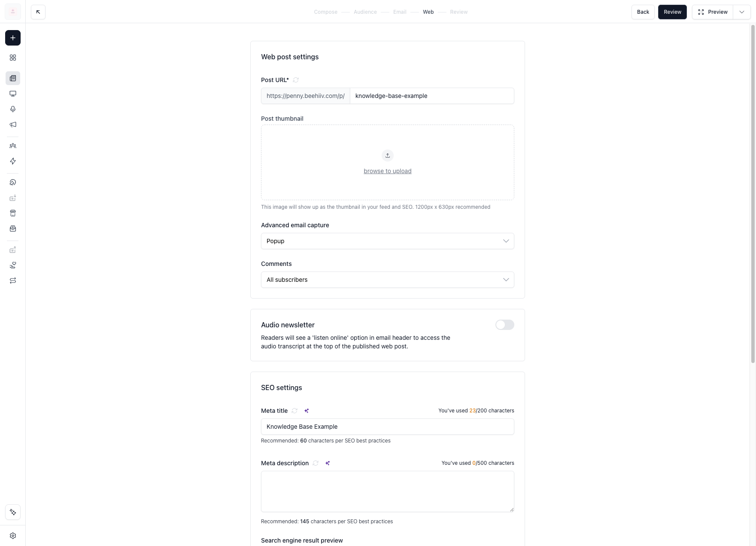Click the dark Review button
This screenshot has height=546, width=756.
click(672, 12)
